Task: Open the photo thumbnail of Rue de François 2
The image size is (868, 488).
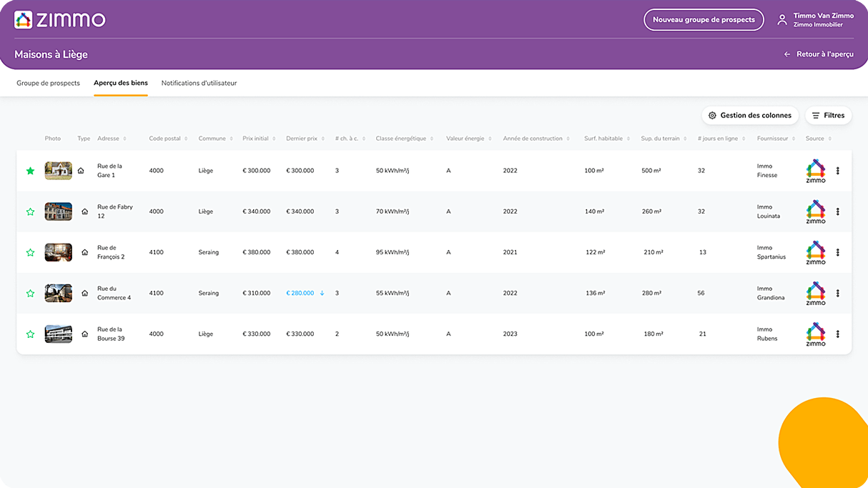Action: (x=59, y=252)
